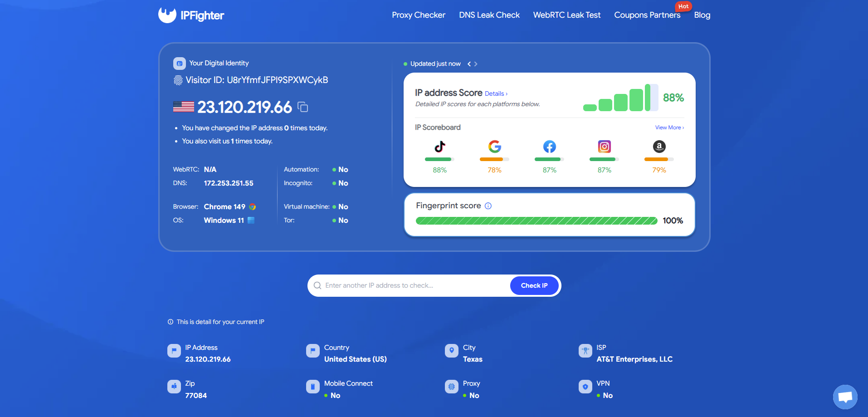
Task: Copy the IP address 23.120.219.66 icon
Action: click(x=302, y=107)
